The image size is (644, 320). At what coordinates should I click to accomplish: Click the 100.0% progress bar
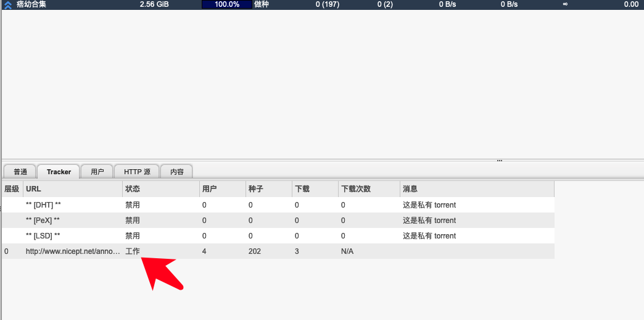227,4
